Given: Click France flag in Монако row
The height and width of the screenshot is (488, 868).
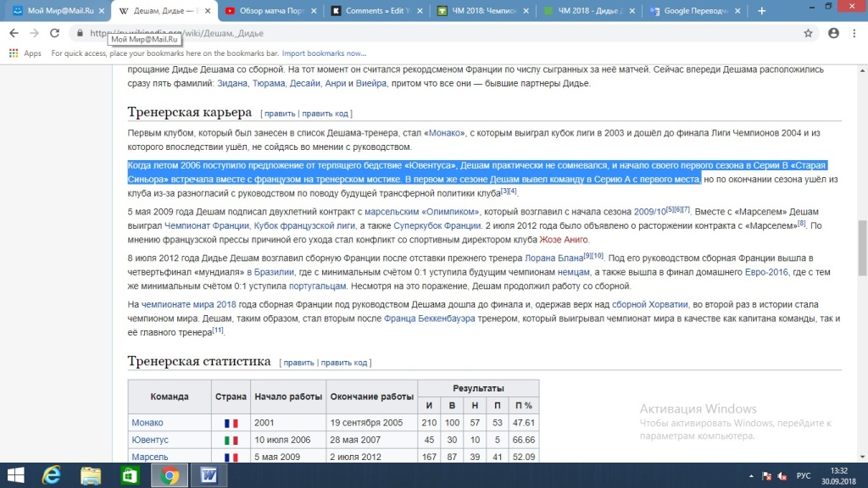Looking at the screenshot, I should (231, 424).
